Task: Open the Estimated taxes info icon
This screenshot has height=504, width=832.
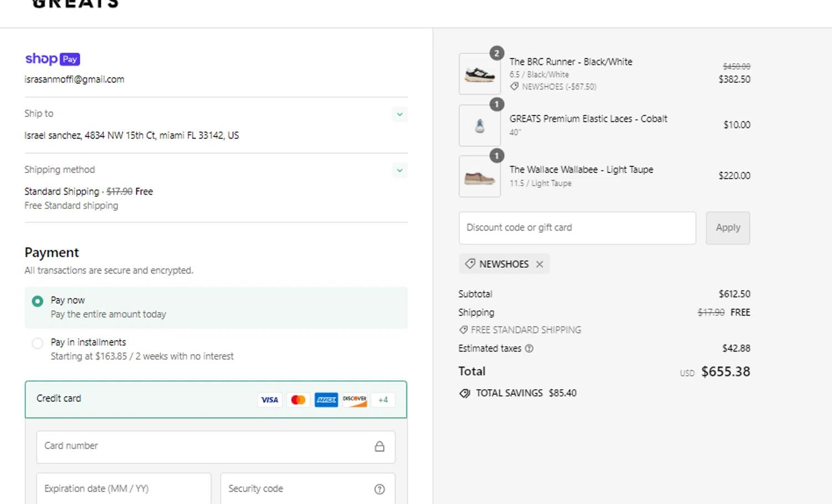Action: (529, 349)
